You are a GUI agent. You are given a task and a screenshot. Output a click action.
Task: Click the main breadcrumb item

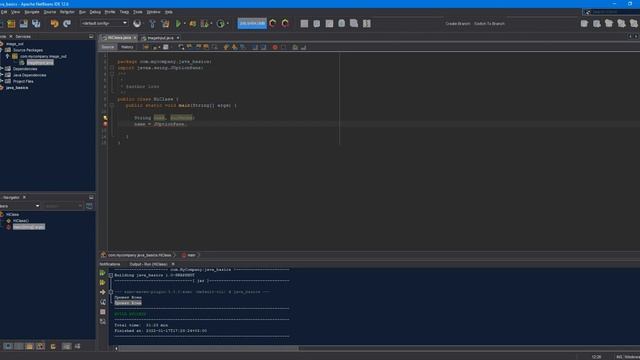(191, 255)
